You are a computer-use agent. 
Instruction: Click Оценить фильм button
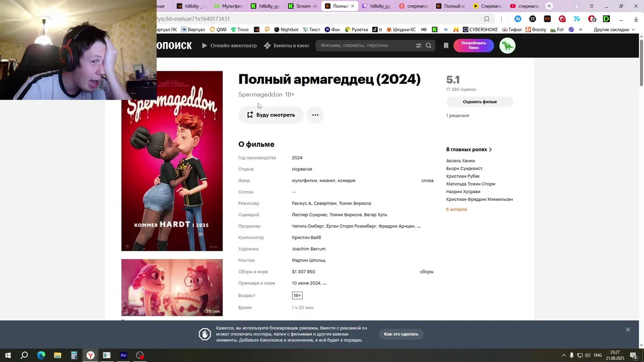tap(479, 102)
